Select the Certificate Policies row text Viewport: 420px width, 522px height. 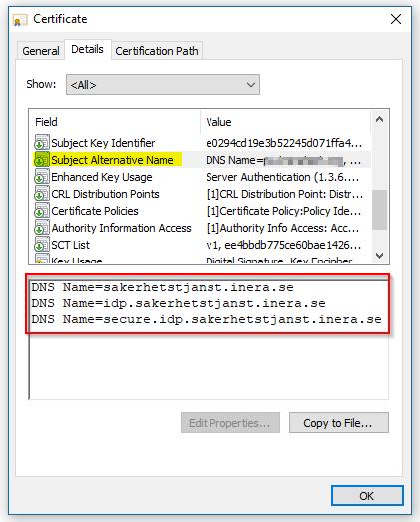95,211
